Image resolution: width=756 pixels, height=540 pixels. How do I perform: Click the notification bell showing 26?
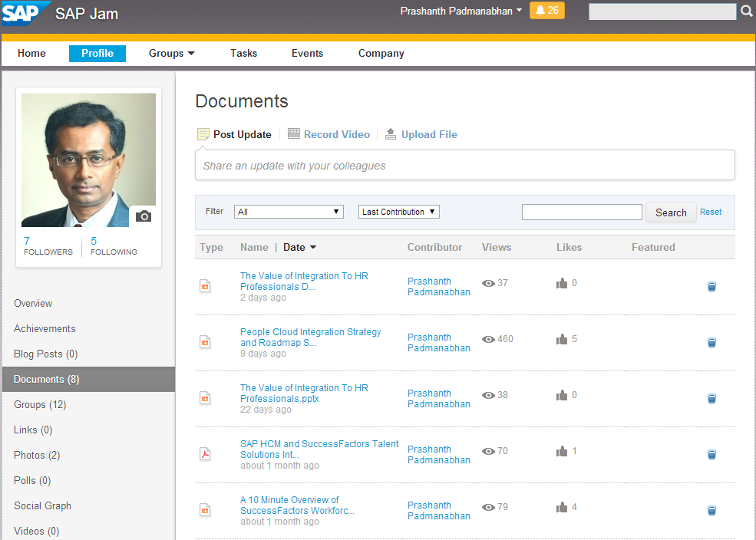click(x=546, y=11)
